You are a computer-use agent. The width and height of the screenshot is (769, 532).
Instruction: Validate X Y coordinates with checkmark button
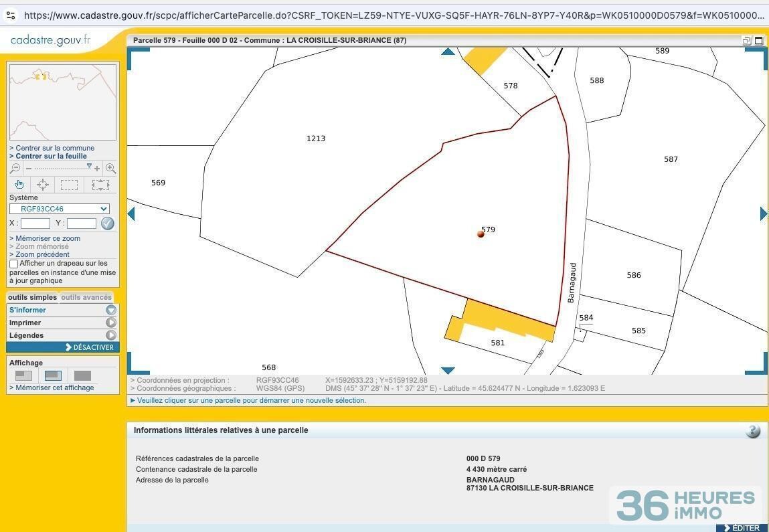coord(107,224)
